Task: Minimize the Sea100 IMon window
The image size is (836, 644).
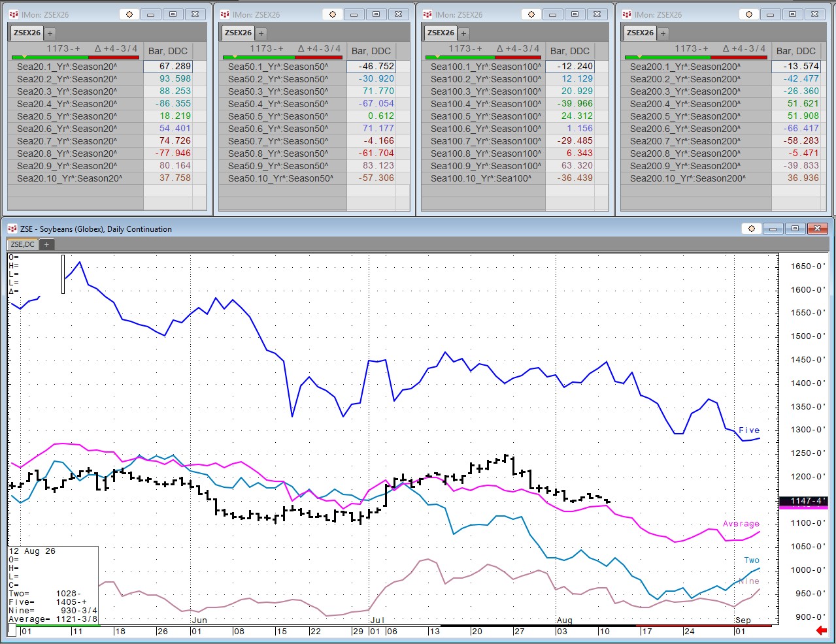Action: click(x=552, y=14)
